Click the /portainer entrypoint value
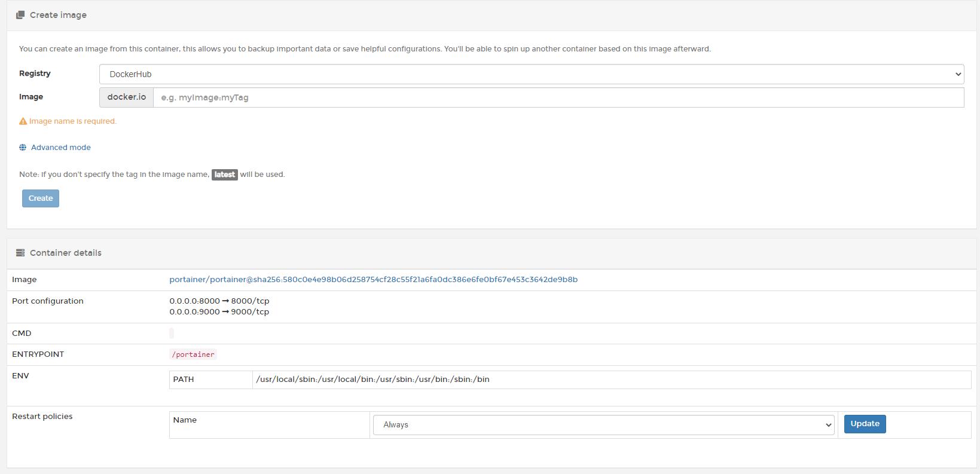Screen dimensions: 980x474 (193, 354)
